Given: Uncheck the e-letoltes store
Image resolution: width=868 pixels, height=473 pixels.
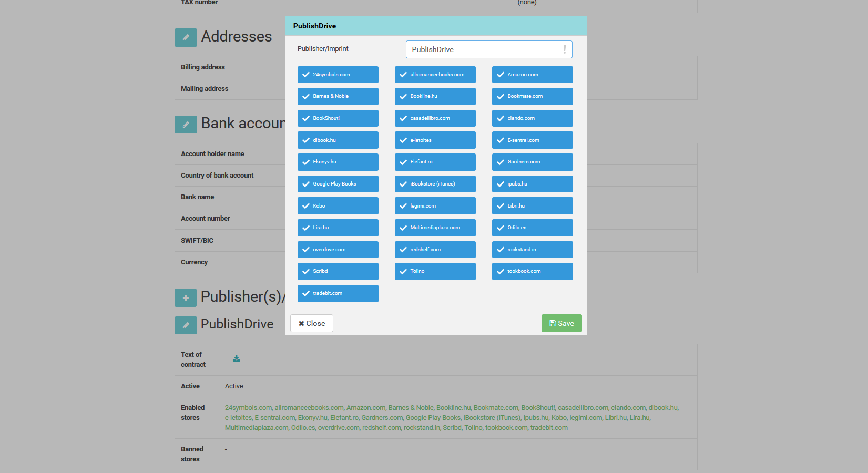Looking at the screenshot, I should [435, 140].
